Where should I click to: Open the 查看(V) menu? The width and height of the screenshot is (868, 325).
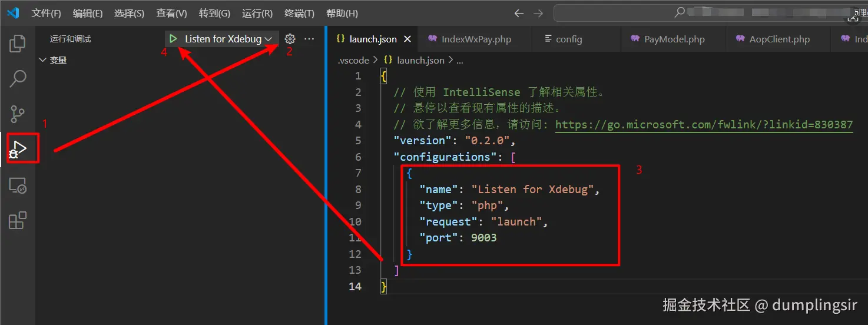coord(171,13)
